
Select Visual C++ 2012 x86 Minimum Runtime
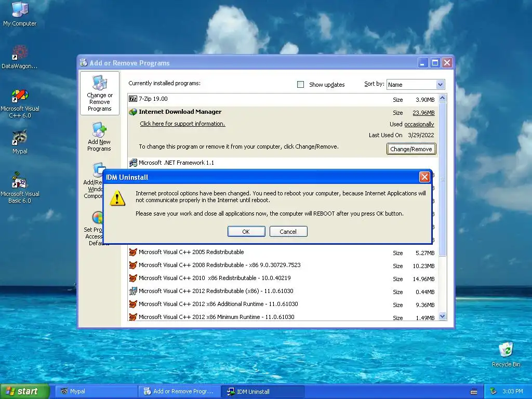[x=283, y=317]
